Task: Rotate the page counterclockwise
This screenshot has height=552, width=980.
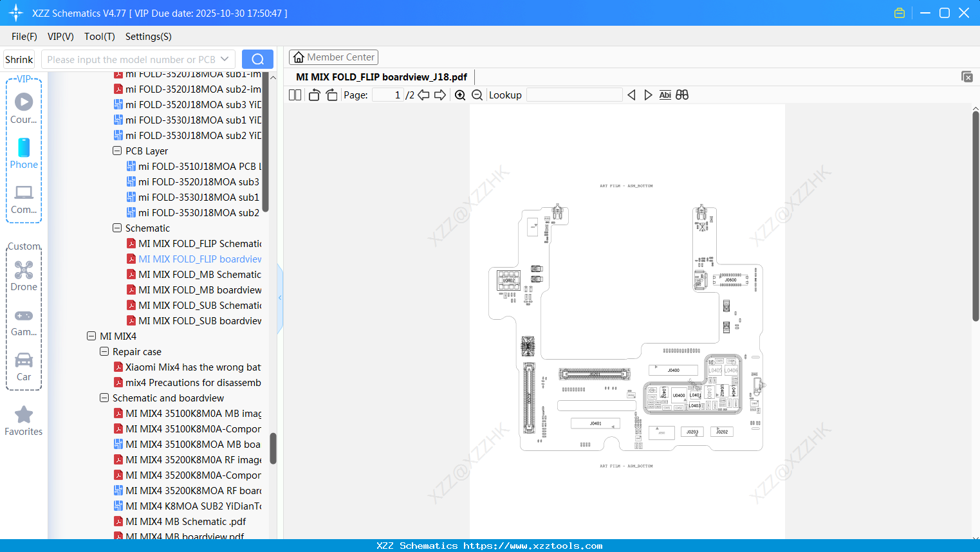Action: (314, 95)
